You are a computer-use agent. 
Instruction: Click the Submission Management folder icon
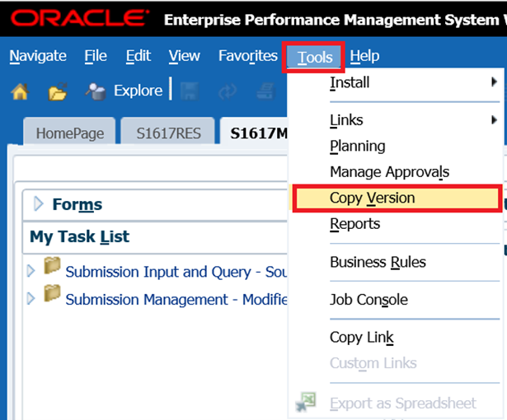click(53, 292)
